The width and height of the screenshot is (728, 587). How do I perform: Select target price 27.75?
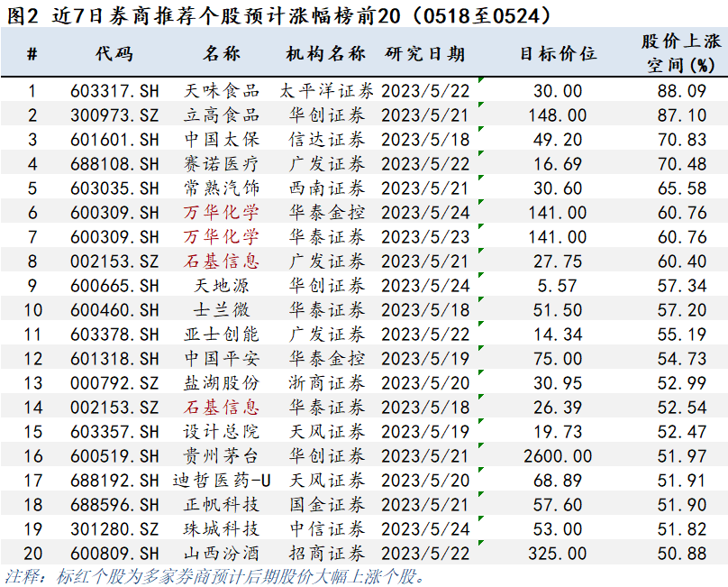tap(558, 261)
